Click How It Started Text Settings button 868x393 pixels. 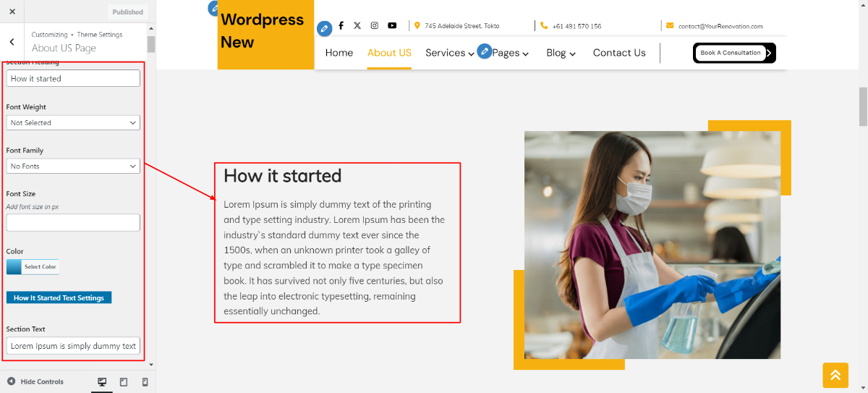(x=59, y=297)
